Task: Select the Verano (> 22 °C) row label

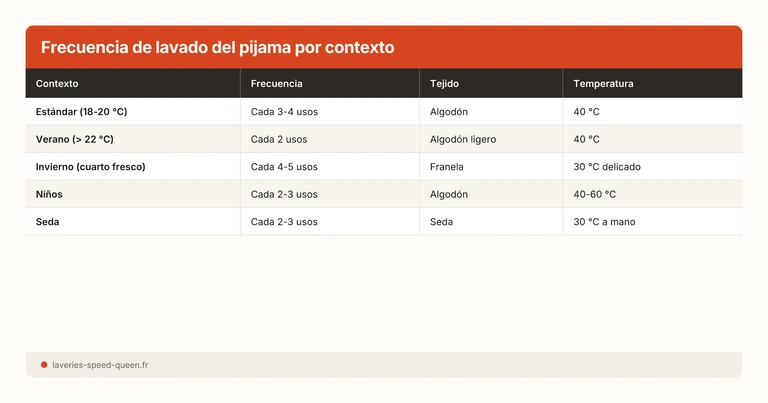Action: click(x=75, y=139)
